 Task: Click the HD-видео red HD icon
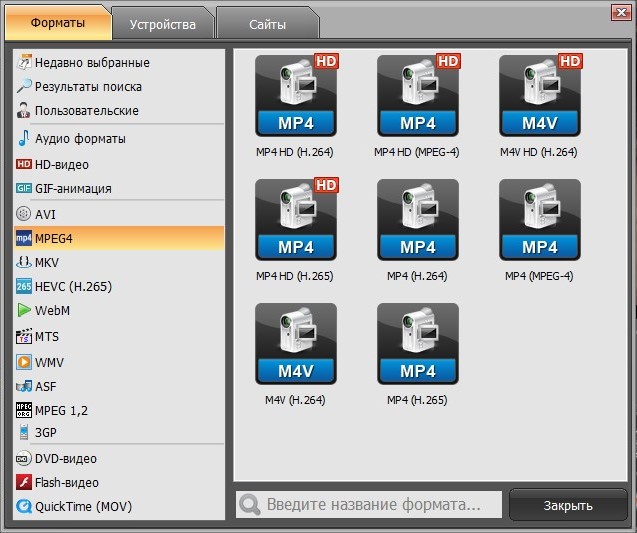24,164
